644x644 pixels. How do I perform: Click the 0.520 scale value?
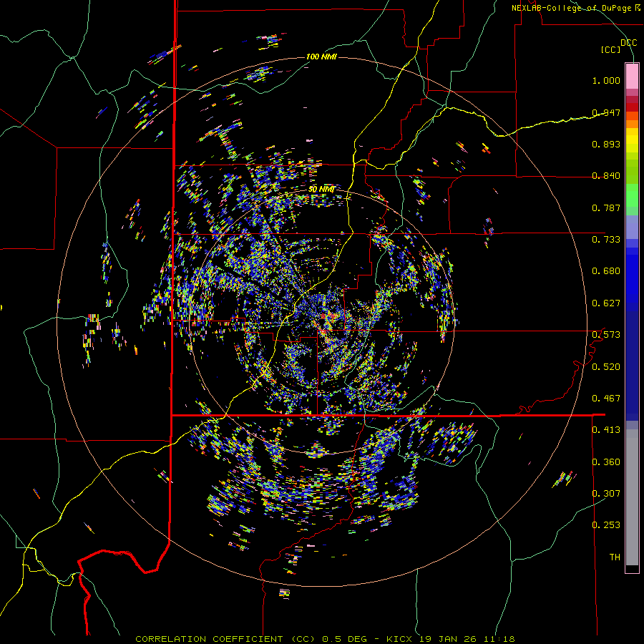606,367
